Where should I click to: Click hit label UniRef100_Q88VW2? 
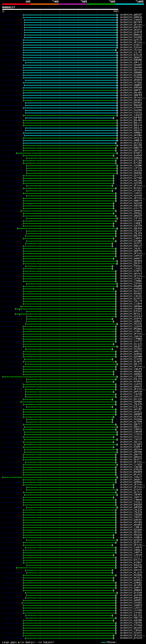tap(131, 173)
